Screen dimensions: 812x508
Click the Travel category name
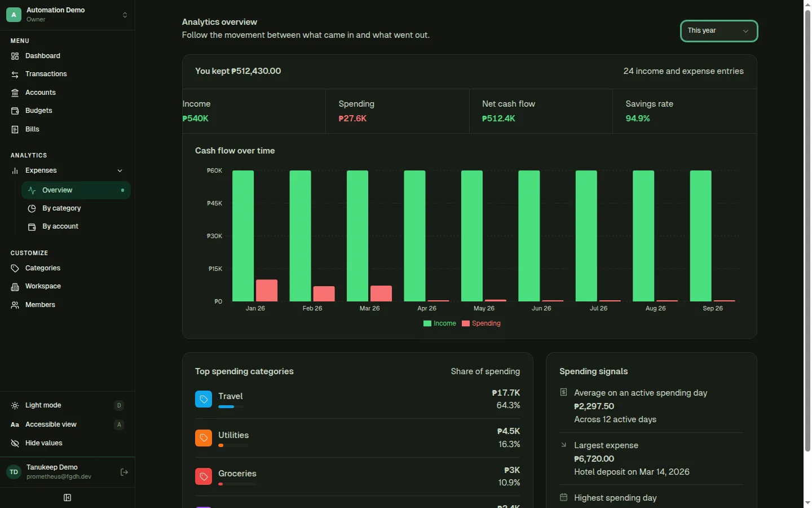231,396
